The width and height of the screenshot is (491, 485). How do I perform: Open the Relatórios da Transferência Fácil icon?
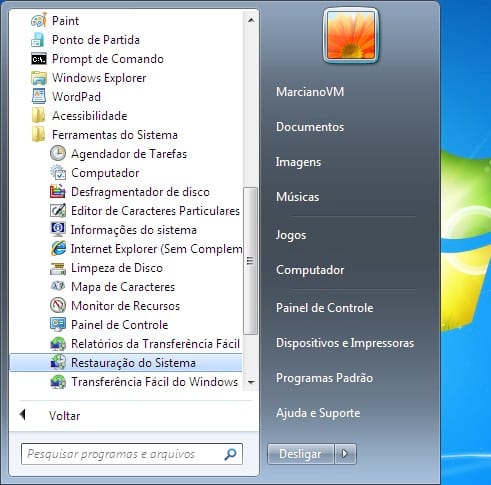pos(58,344)
